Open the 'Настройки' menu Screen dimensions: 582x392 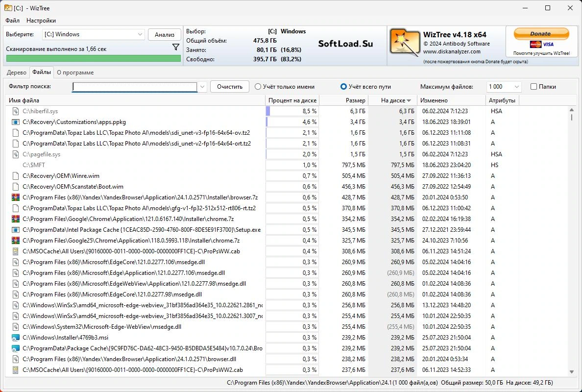click(41, 21)
